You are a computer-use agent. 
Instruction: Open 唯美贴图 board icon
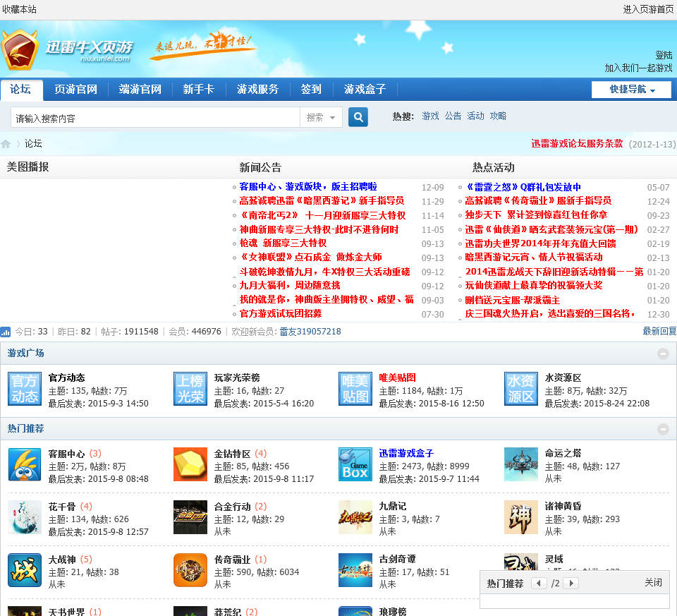point(355,389)
